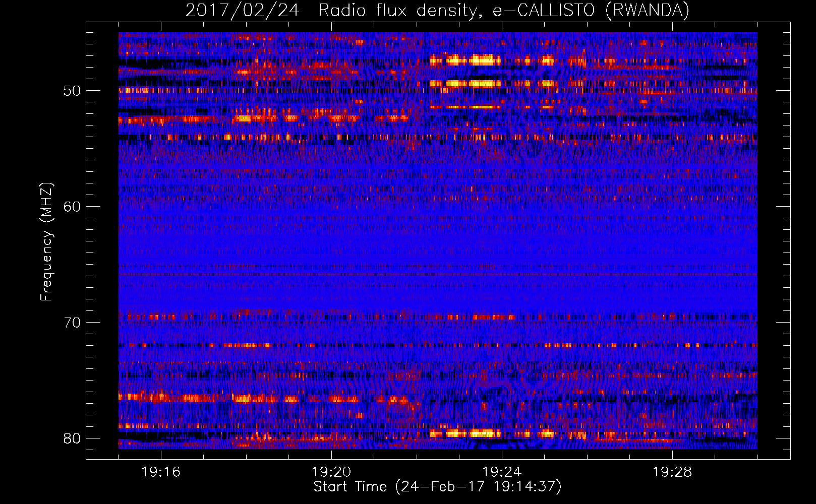Click the 80 frequency tick label
Image resolution: width=816 pixels, height=504 pixels.
pyautogui.click(x=73, y=438)
